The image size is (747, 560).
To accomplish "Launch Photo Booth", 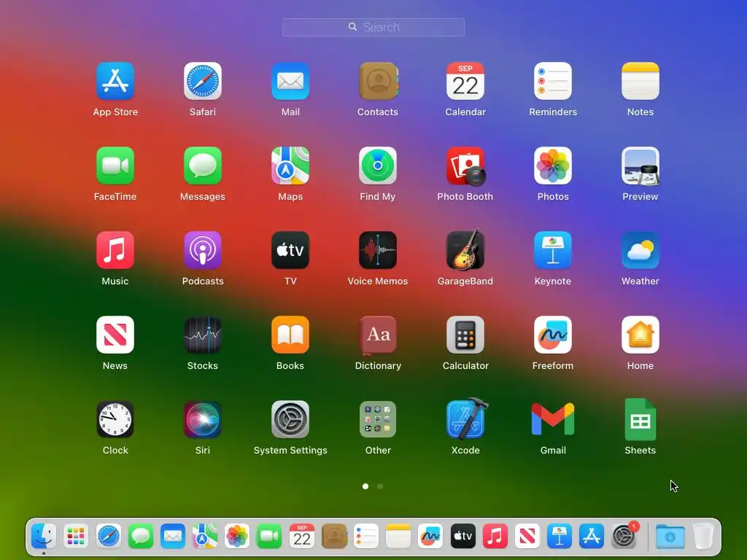I will pyautogui.click(x=465, y=166).
